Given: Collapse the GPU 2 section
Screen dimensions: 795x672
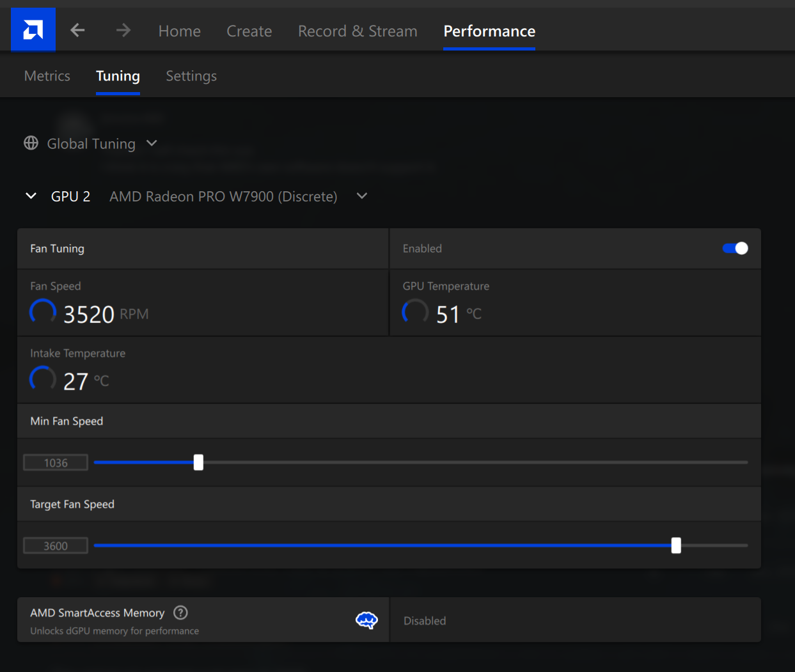Looking at the screenshot, I should point(31,196).
